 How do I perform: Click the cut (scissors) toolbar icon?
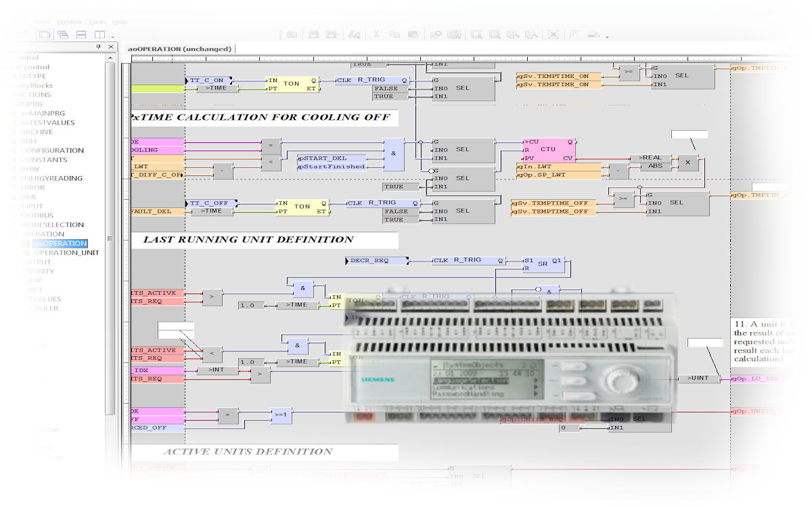tap(377, 35)
